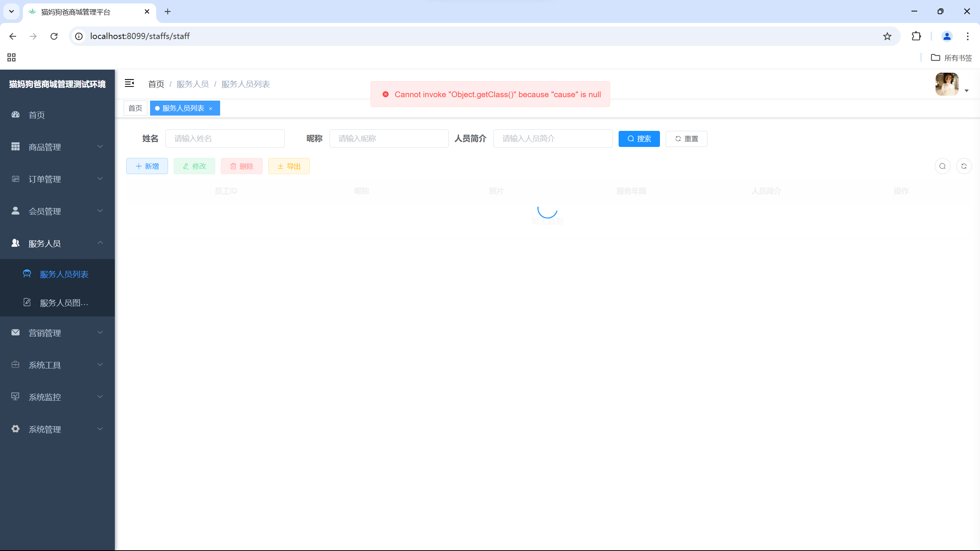Click the 新增 button
The image size is (980, 551).
[147, 166]
